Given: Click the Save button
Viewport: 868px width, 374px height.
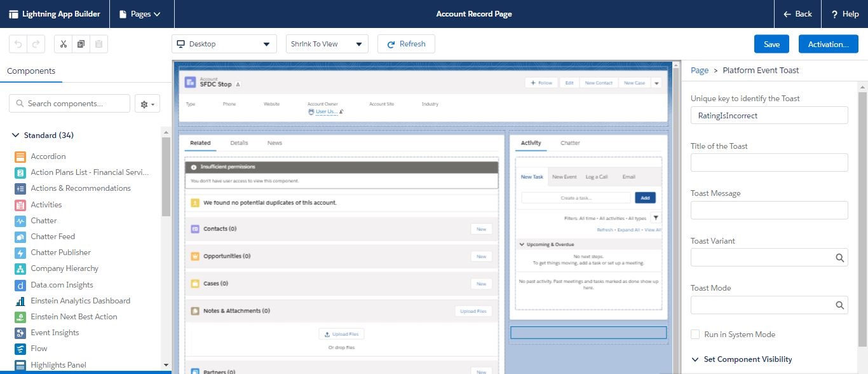Looking at the screenshot, I should 771,44.
